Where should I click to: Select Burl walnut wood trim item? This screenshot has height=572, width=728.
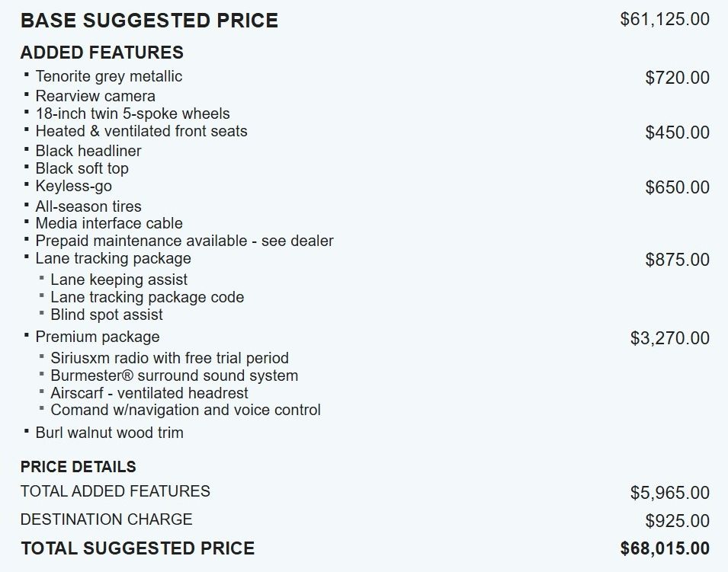click(109, 433)
